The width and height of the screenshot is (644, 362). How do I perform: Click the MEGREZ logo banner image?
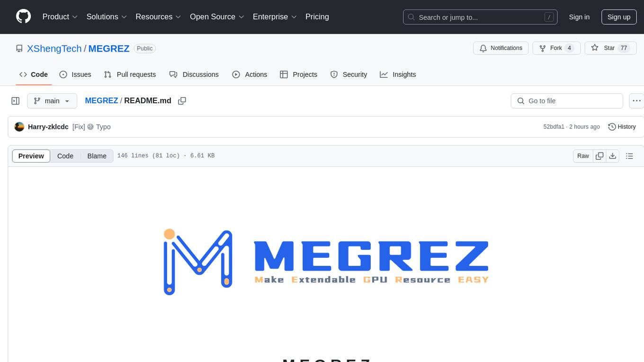point(326,262)
